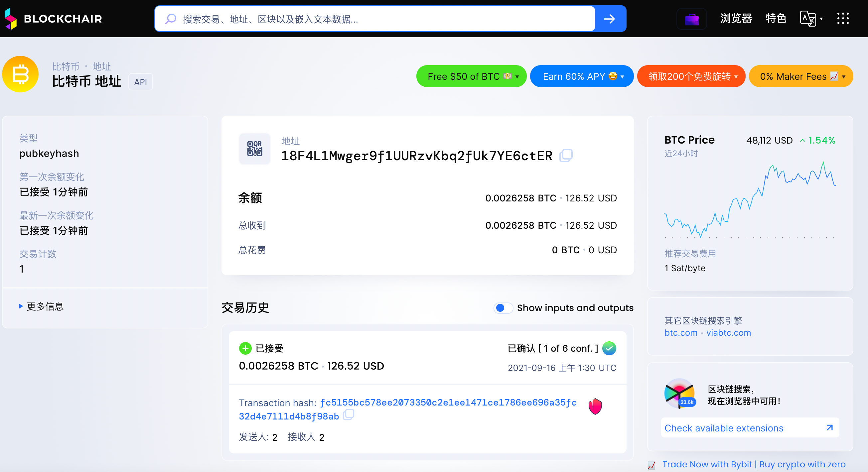Click the API button
Image resolution: width=868 pixels, height=472 pixels.
tap(141, 82)
